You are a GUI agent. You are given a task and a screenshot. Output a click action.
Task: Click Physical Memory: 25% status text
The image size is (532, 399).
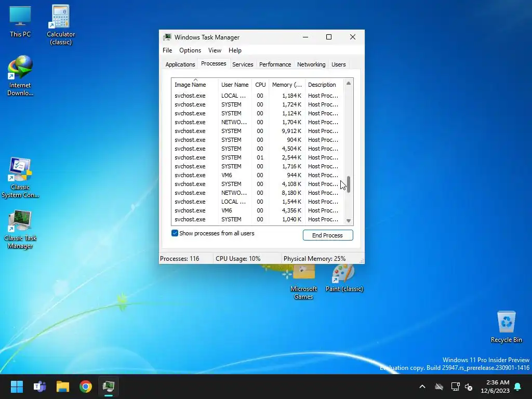[314, 259]
